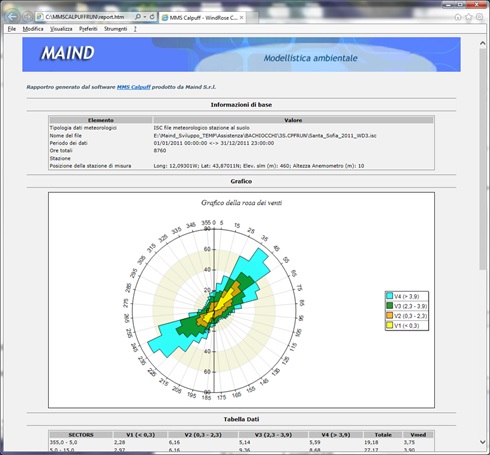Open the ? help menu
The image size is (490, 455).
(135, 29)
